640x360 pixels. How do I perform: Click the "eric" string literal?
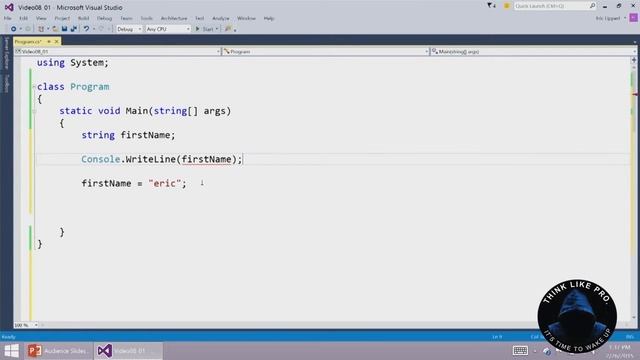tap(164, 183)
